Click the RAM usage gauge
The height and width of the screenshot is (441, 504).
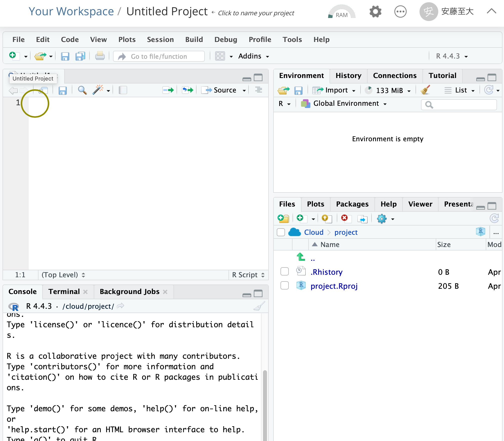click(341, 12)
